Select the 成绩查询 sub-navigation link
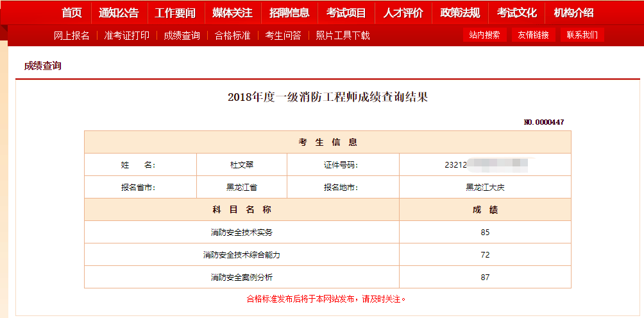The image size is (644, 318). [x=182, y=35]
